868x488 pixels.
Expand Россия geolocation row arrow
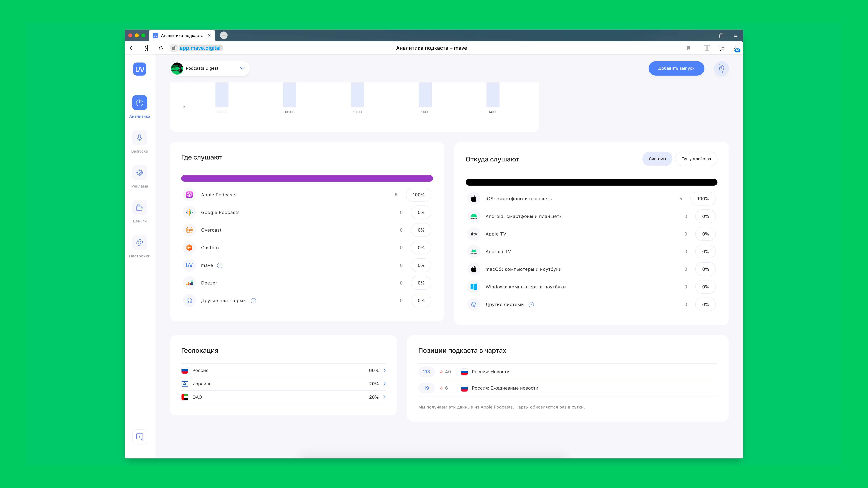pos(384,370)
